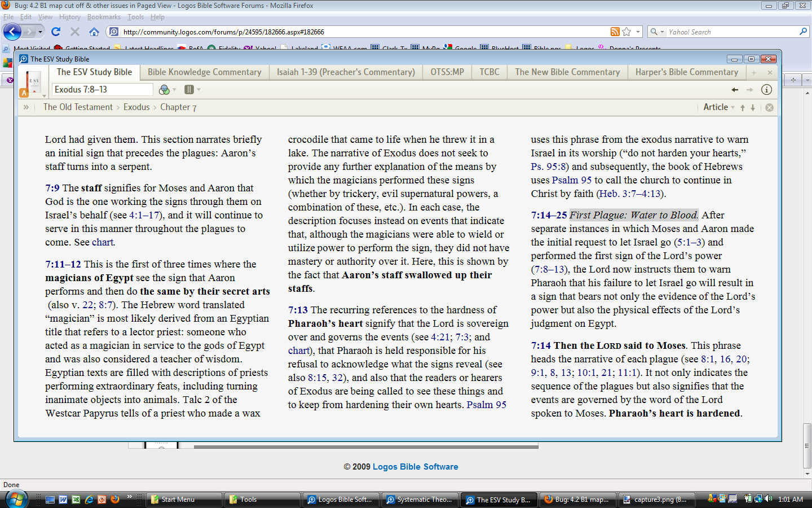Go to the Firefox home page
This screenshot has height=508, width=812.
click(x=94, y=32)
